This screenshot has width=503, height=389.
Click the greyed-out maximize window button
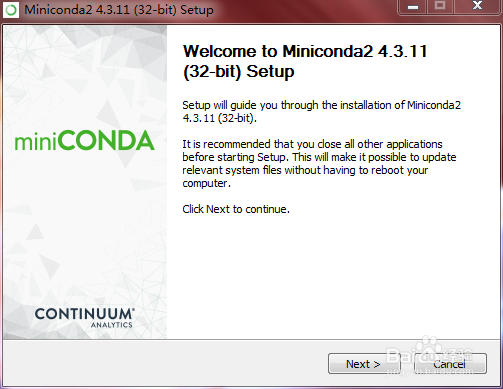point(440,7)
